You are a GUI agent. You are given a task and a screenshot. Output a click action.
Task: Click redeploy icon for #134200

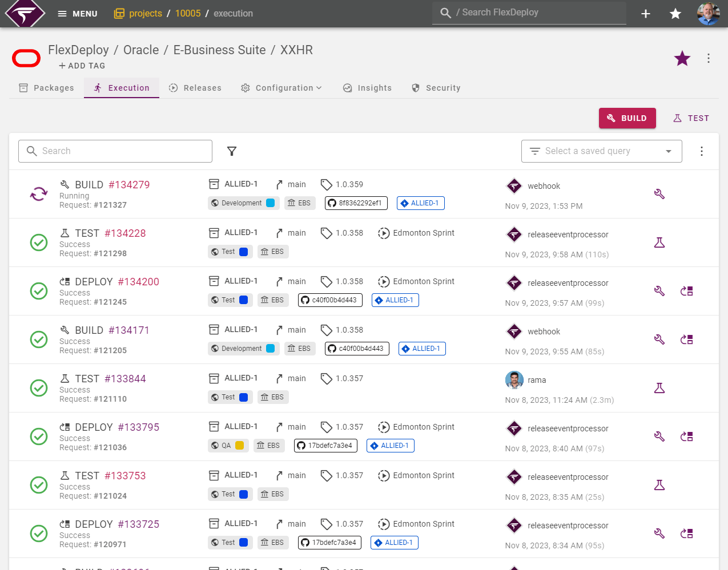[x=687, y=291]
